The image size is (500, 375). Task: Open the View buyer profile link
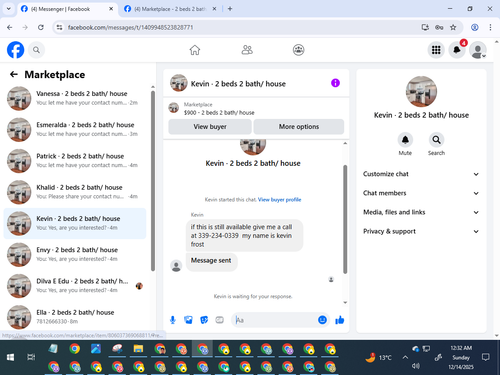(x=279, y=200)
